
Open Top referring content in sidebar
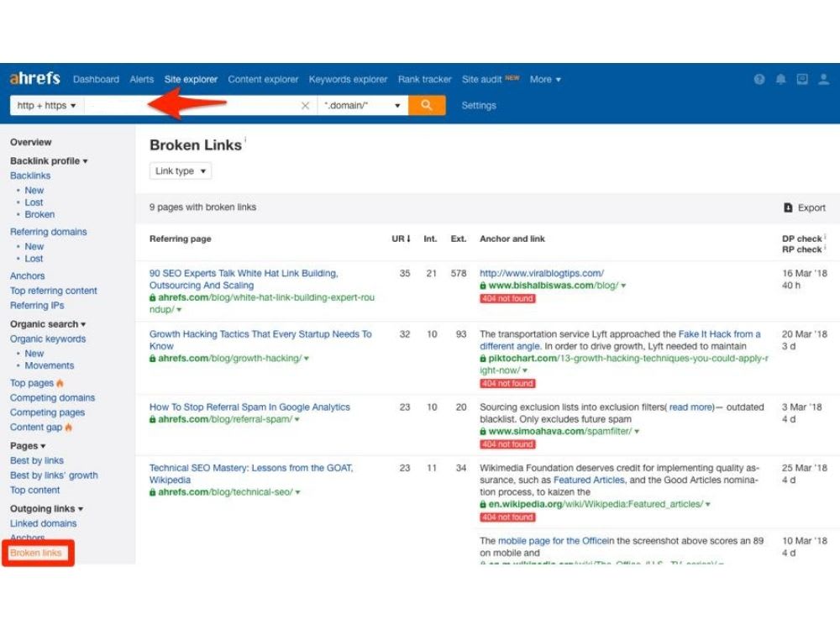(x=54, y=291)
